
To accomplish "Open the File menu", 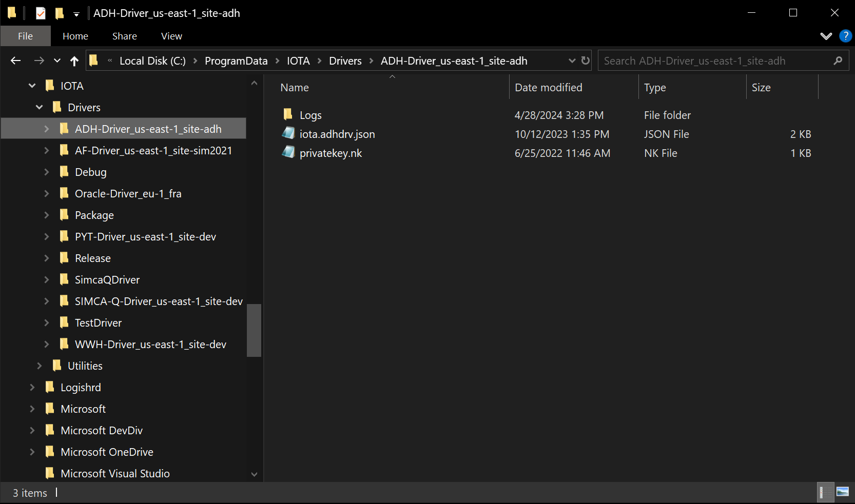I will point(25,36).
